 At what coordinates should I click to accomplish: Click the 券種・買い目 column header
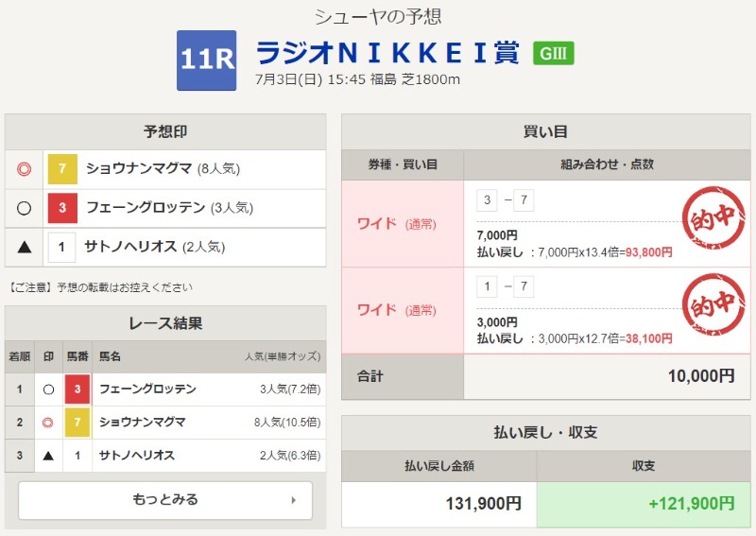coord(403,164)
